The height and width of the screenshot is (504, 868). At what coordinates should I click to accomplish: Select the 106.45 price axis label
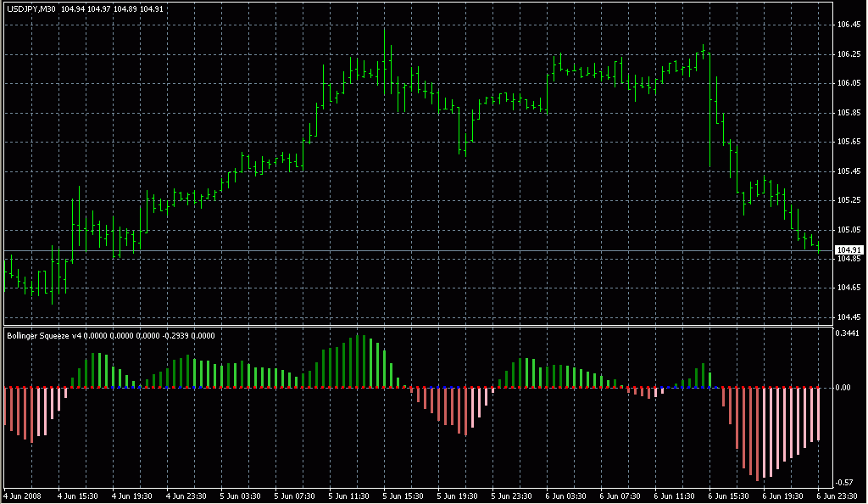[x=849, y=25]
